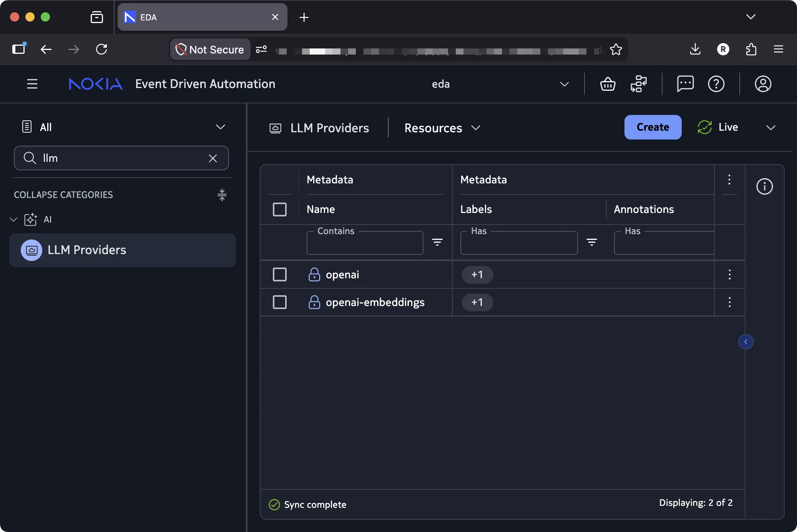
Task: Click the openai-embeddings resource name
Action: (375, 302)
